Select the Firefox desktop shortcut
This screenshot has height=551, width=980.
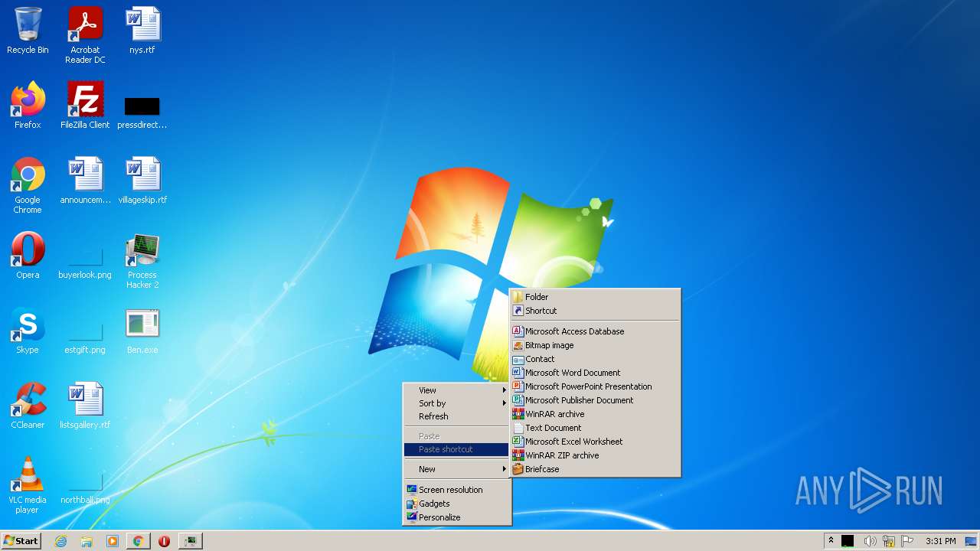(x=28, y=106)
